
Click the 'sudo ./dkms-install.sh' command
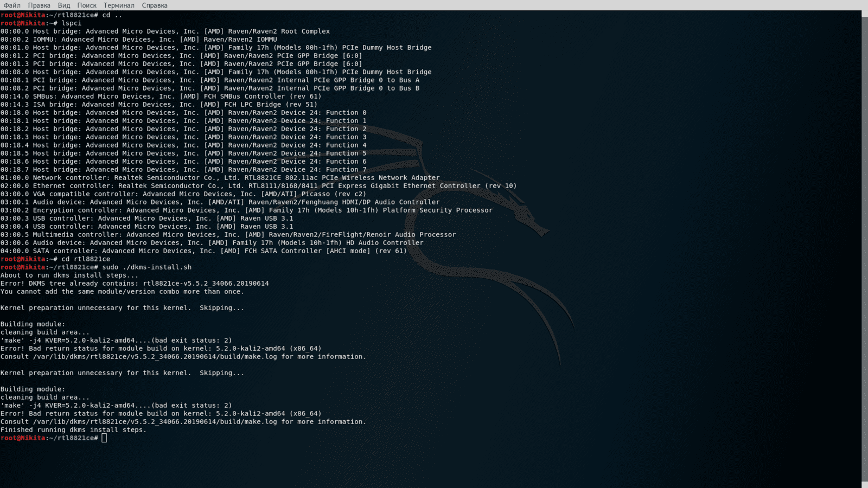tap(147, 267)
